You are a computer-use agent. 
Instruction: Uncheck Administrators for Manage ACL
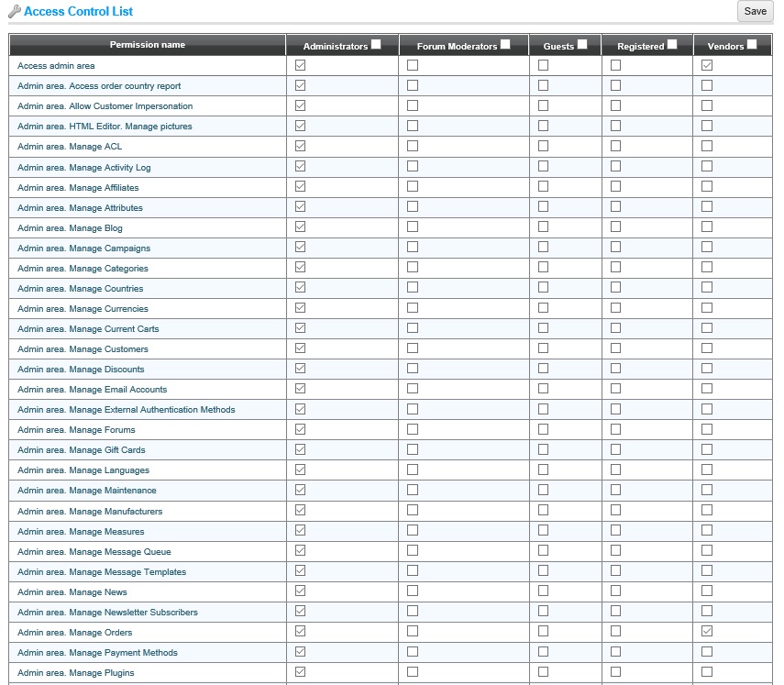coord(300,146)
